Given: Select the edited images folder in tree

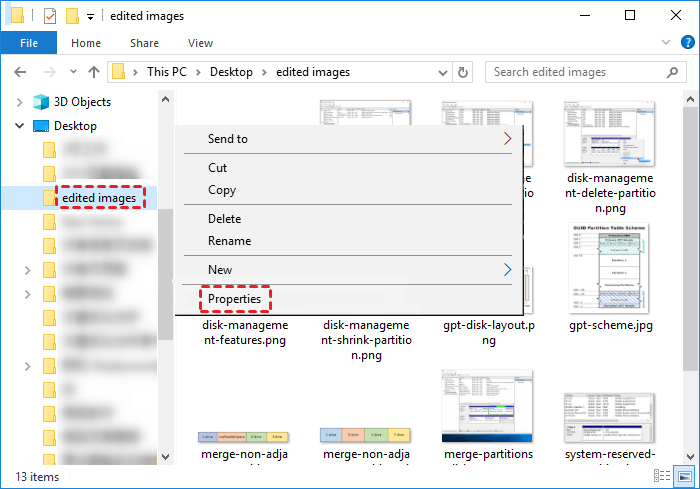Looking at the screenshot, I should point(99,197).
